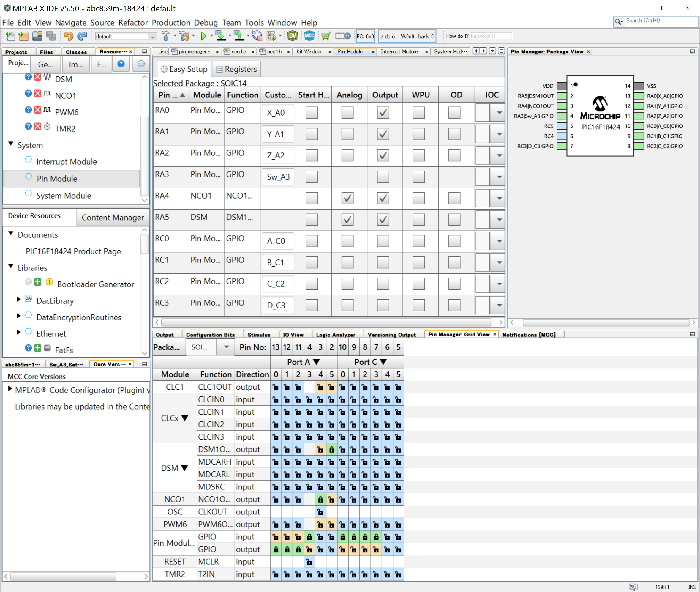
Task: Click the New File toolbar icon
Action: coord(10,36)
